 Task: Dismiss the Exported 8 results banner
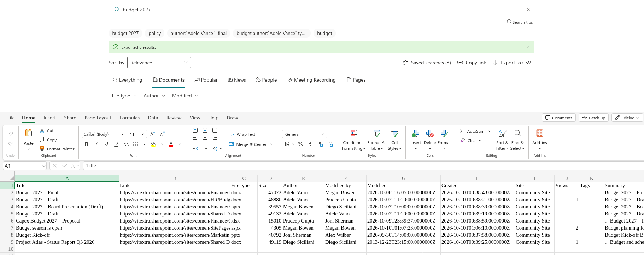click(528, 47)
